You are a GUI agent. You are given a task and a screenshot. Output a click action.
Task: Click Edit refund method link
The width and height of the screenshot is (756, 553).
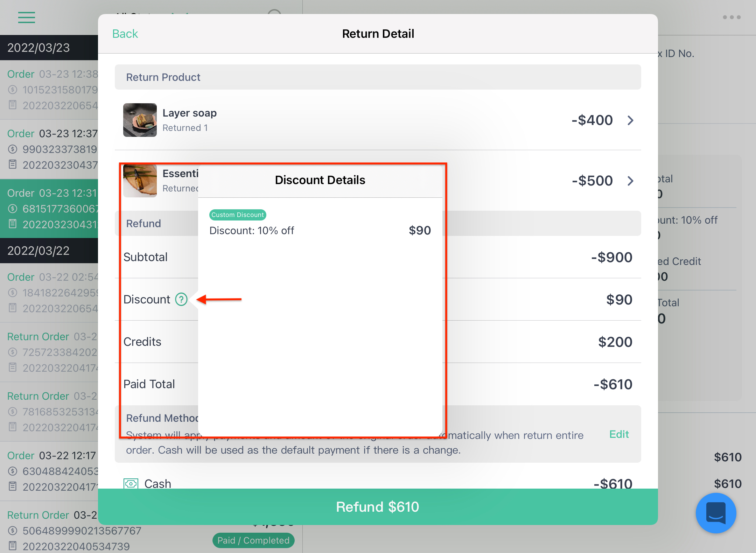click(619, 434)
